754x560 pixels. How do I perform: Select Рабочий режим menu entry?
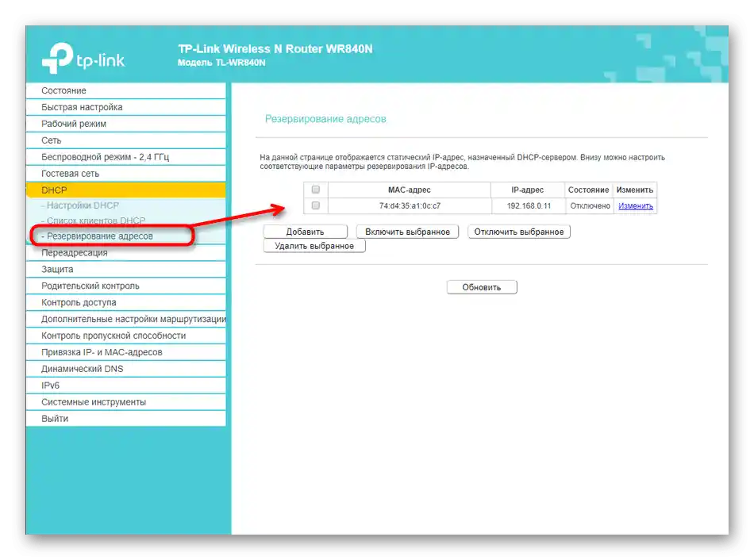point(126,124)
